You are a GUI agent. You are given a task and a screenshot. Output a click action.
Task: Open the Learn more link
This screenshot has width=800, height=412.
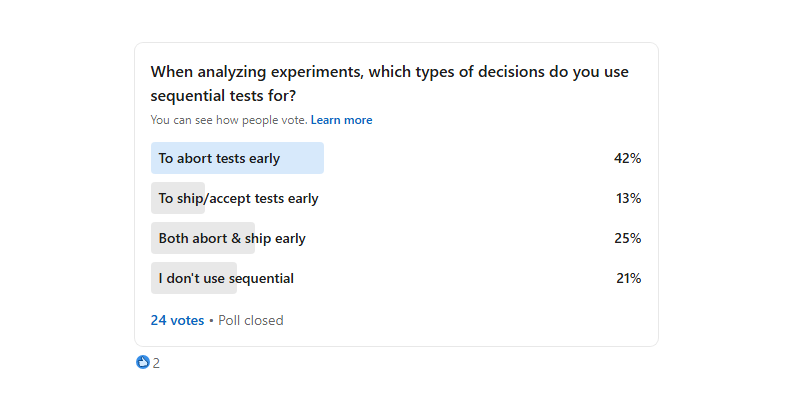click(341, 120)
